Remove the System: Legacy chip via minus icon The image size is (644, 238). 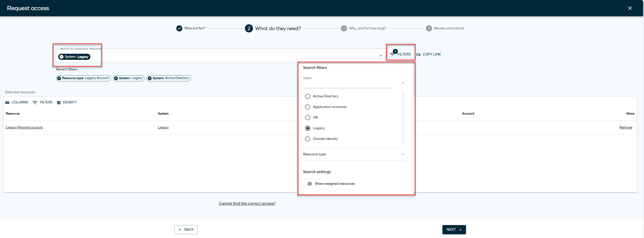[x=62, y=57]
